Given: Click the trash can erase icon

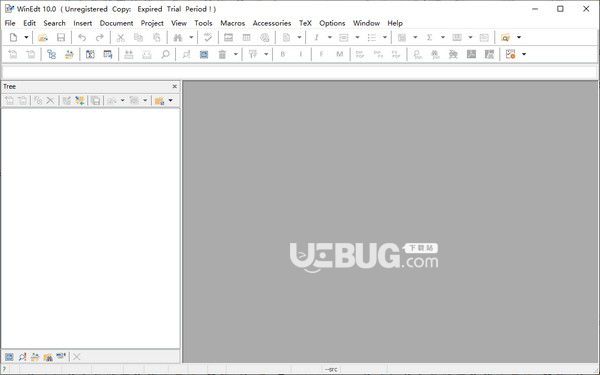Looking at the screenshot, I should coord(222,54).
